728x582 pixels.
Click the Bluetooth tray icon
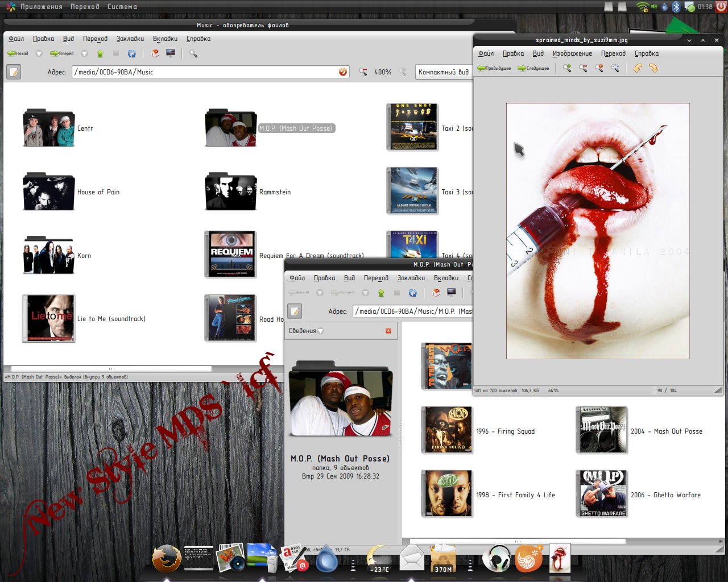pyautogui.click(x=676, y=7)
